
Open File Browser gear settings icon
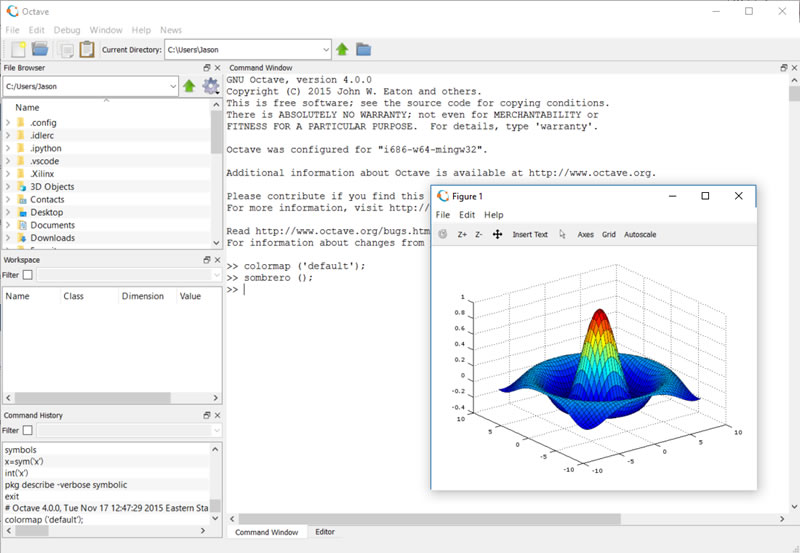click(x=211, y=86)
